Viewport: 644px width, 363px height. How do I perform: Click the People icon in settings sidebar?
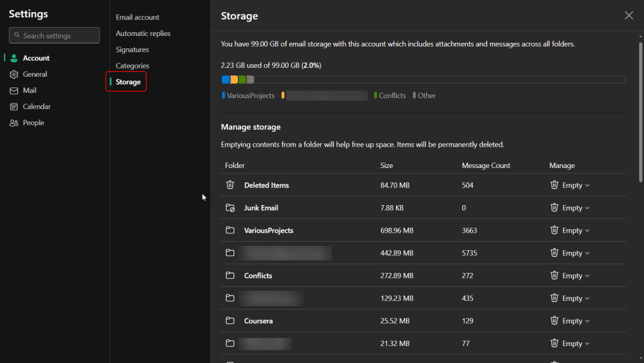[14, 123]
